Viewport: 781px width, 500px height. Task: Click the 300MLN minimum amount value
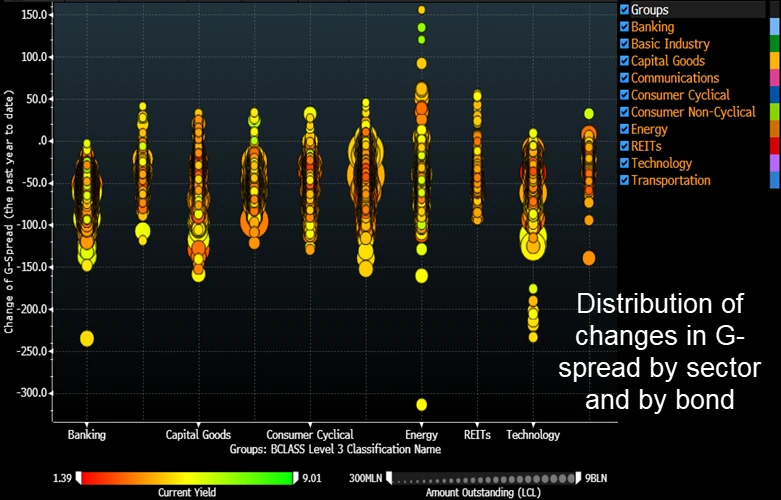click(x=366, y=479)
